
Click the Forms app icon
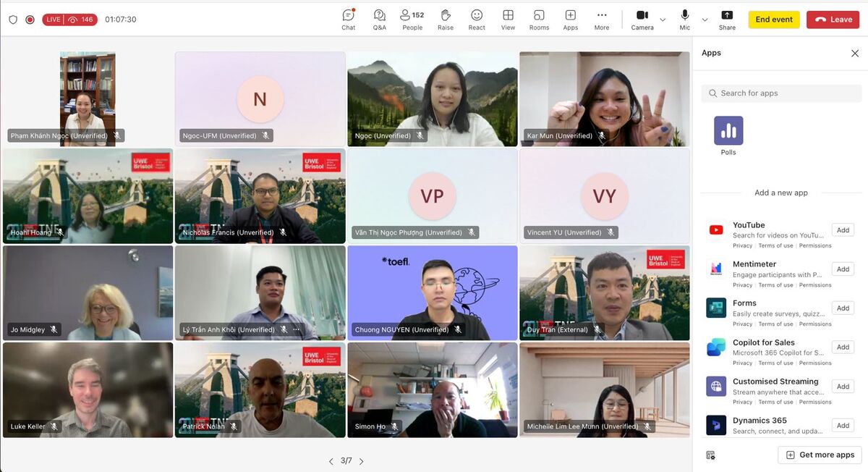pos(716,308)
